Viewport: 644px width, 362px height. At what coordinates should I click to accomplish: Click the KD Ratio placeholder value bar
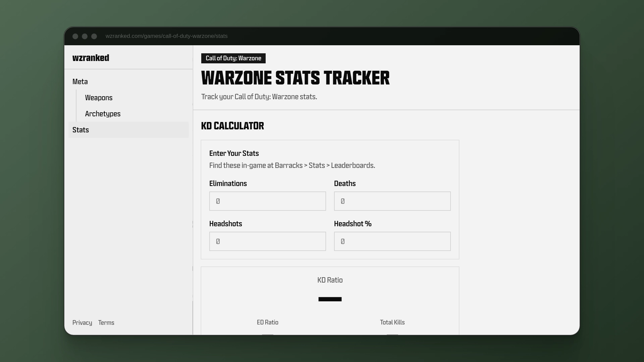[x=330, y=299]
